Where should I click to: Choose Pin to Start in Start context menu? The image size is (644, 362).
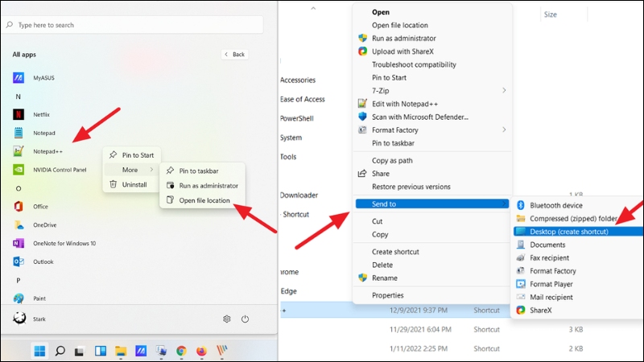(131, 155)
